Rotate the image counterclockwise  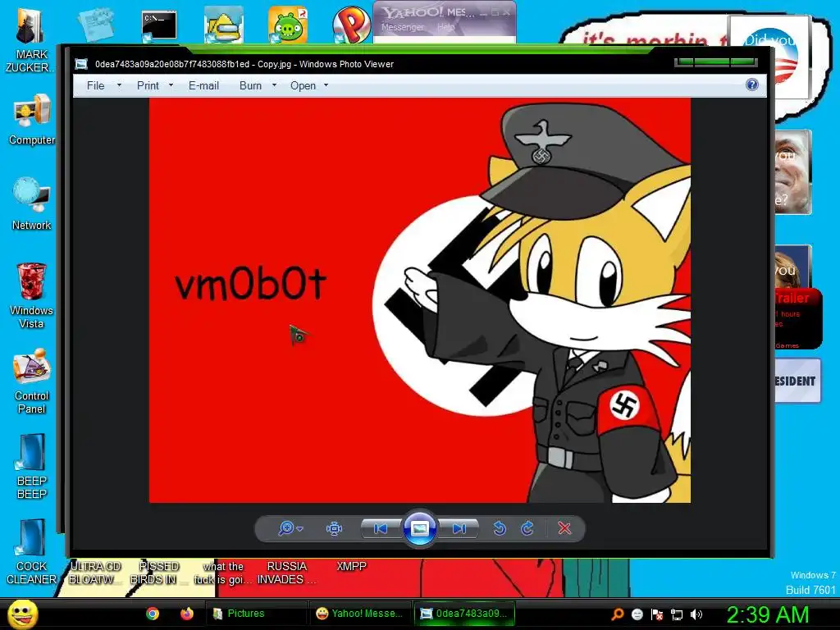point(500,529)
